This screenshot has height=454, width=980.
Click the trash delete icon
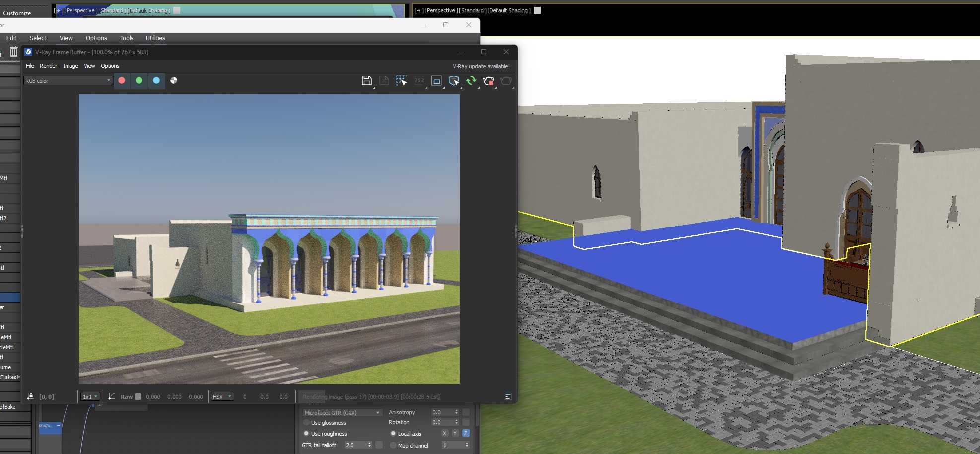coord(13,51)
